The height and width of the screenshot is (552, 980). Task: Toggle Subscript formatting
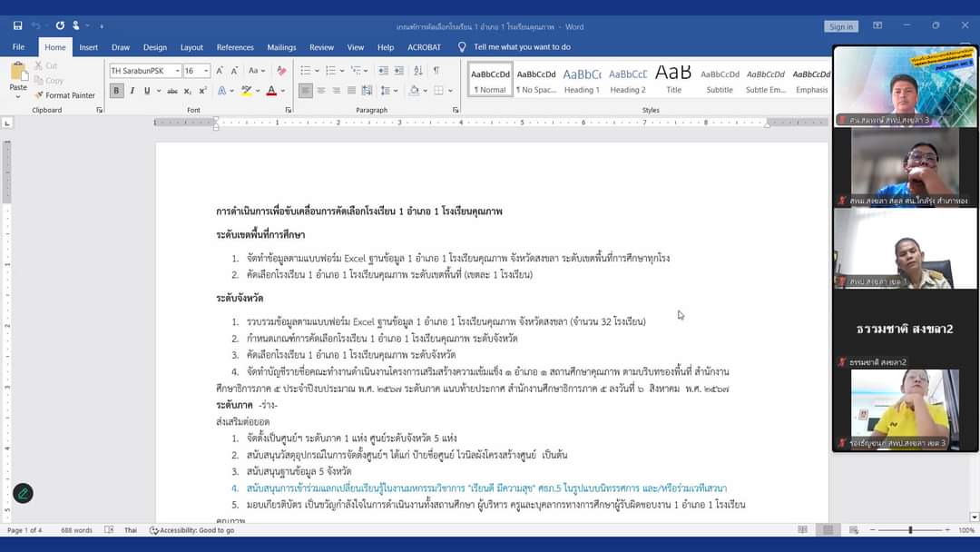click(188, 91)
